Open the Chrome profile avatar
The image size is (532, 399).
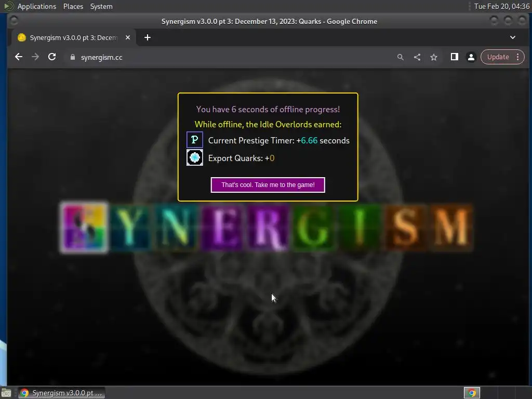pyautogui.click(x=471, y=57)
